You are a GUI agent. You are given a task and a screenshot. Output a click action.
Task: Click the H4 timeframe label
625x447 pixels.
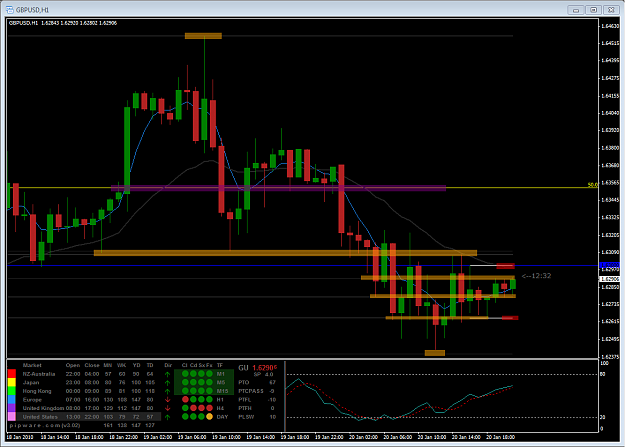(220, 408)
